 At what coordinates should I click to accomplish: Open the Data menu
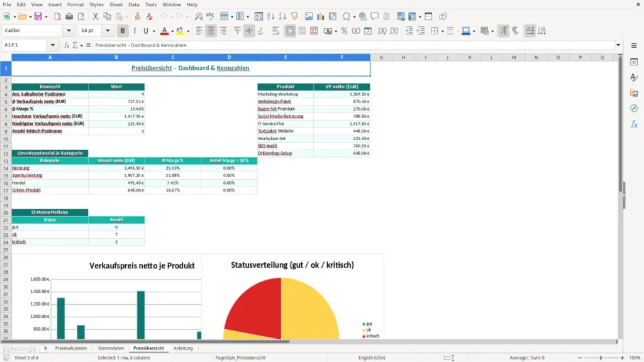point(134,4)
